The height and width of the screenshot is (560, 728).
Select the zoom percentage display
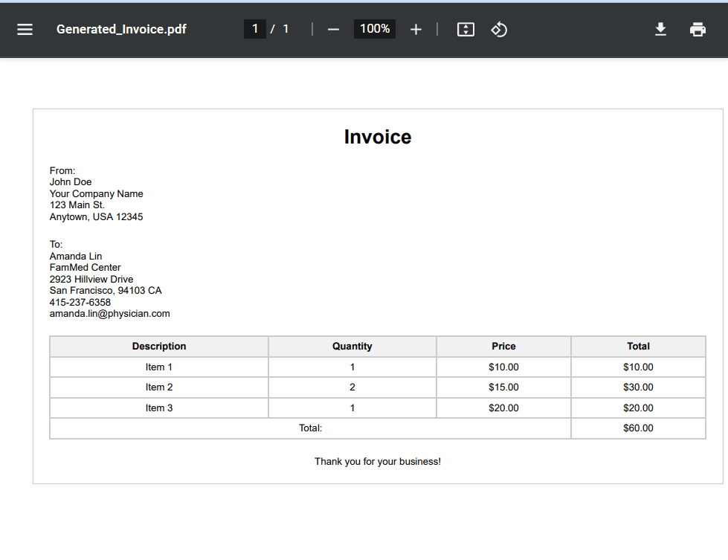(374, 29)
